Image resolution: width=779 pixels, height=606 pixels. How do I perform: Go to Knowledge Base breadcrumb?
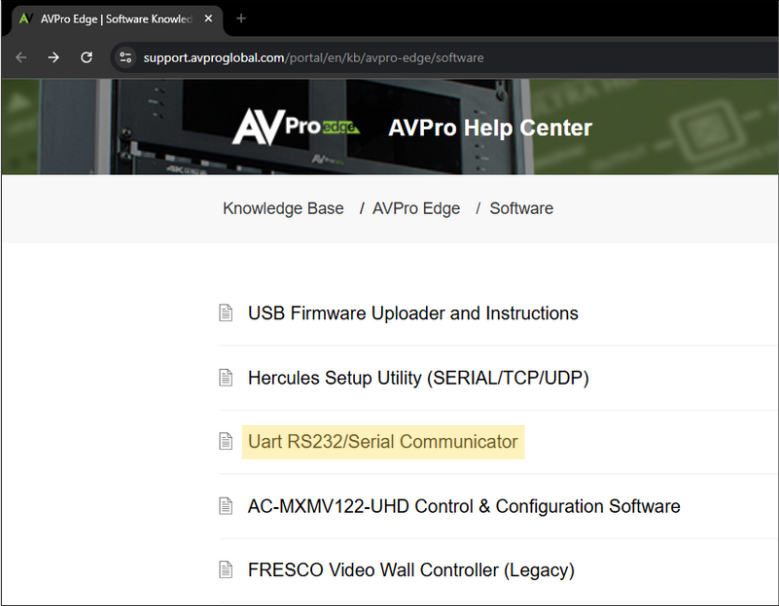283,208
